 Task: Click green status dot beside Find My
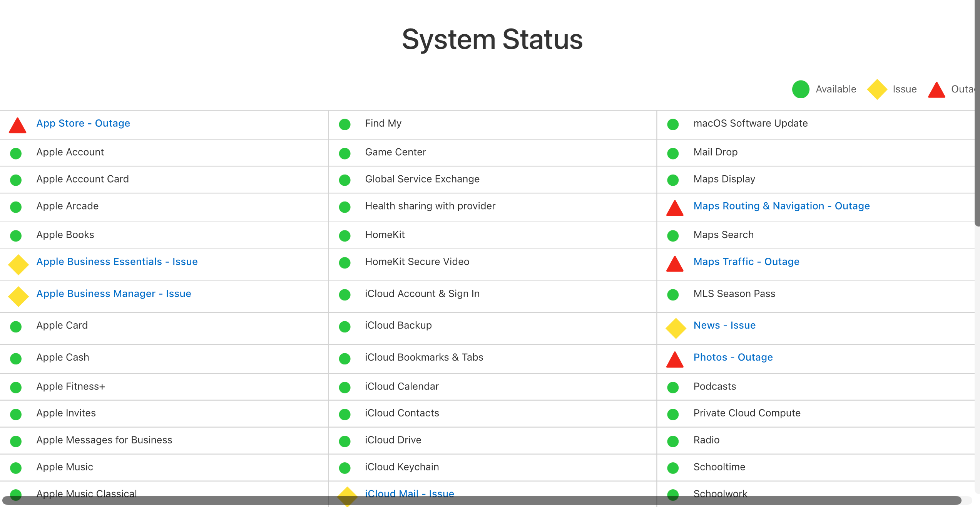pos(345,124)
